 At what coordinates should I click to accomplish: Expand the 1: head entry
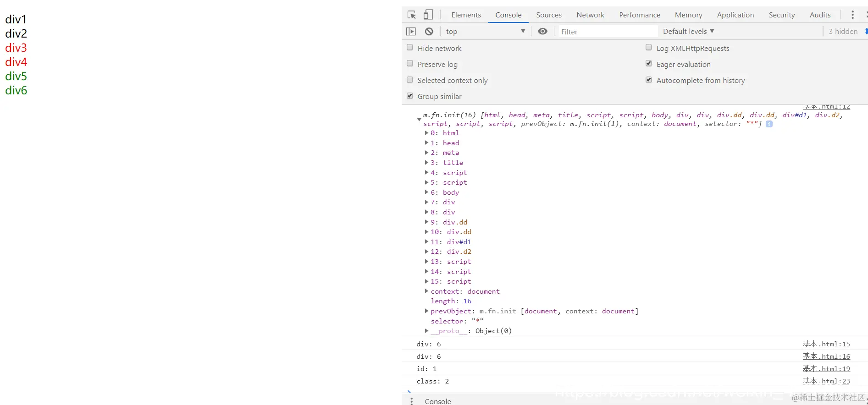pyautogui.click(x=426, y=143)
